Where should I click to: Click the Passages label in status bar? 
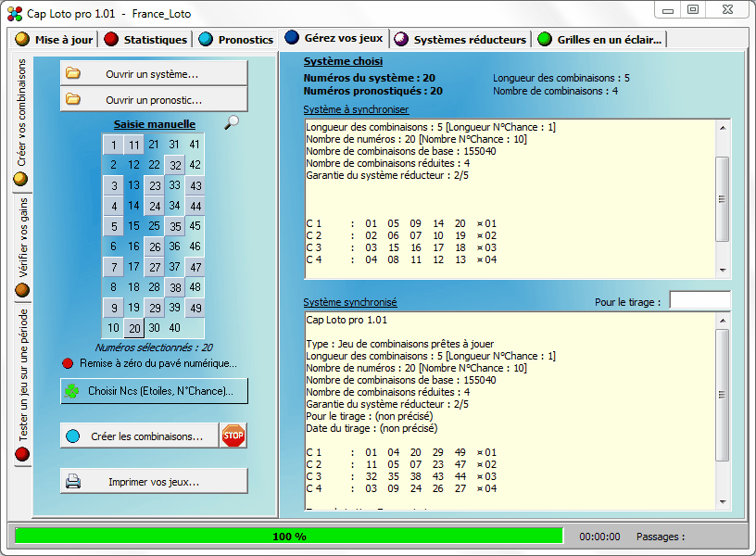pos(660,537)
